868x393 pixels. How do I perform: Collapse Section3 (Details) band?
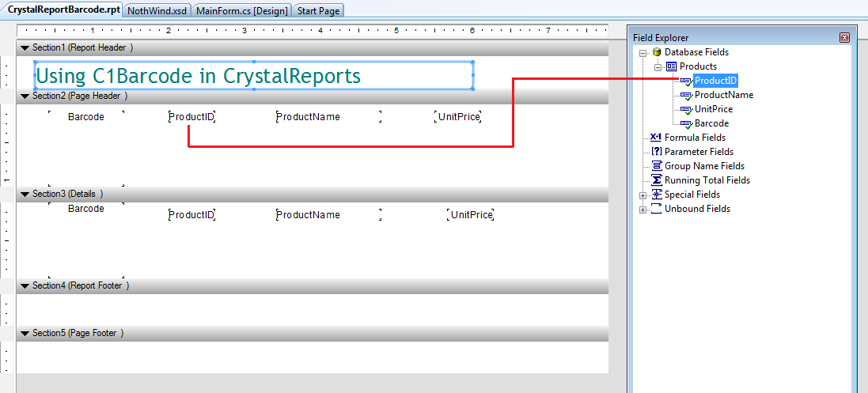(x=24, y=194)
